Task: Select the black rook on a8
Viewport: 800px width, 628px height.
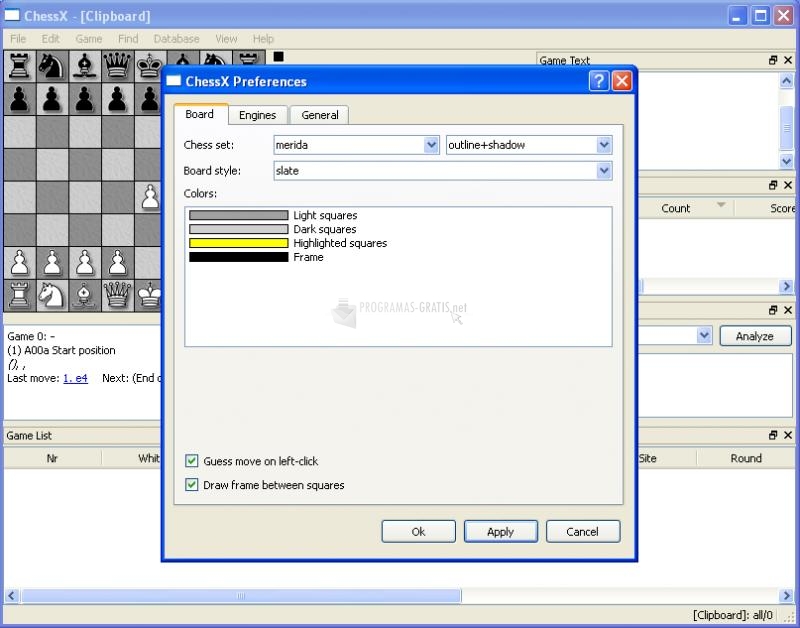Action: (19, 66)
